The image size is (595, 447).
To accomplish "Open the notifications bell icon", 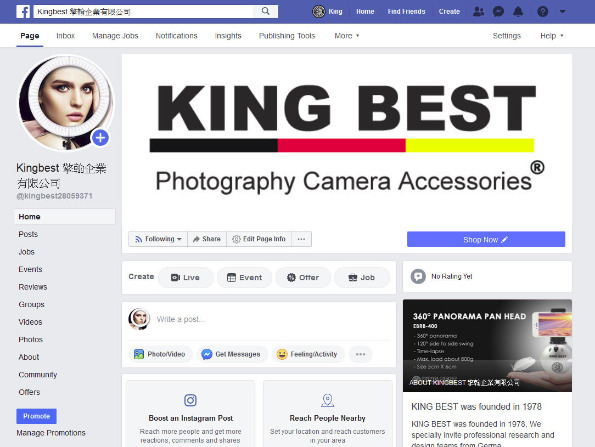I will coord(518,12).
